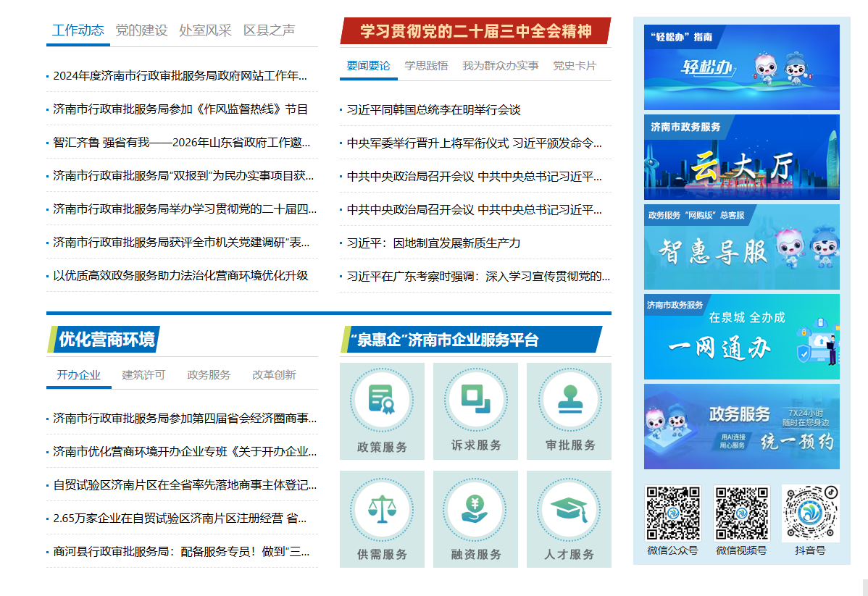This screenshot has width=868, height=596.
Task: Select the 区县之声 tab
Action: coord(269,30)
